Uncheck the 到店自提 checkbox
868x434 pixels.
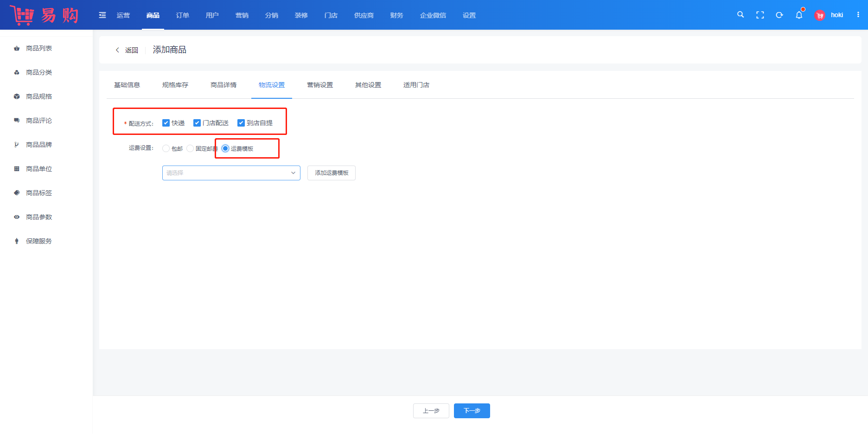[x=241, y=123]
